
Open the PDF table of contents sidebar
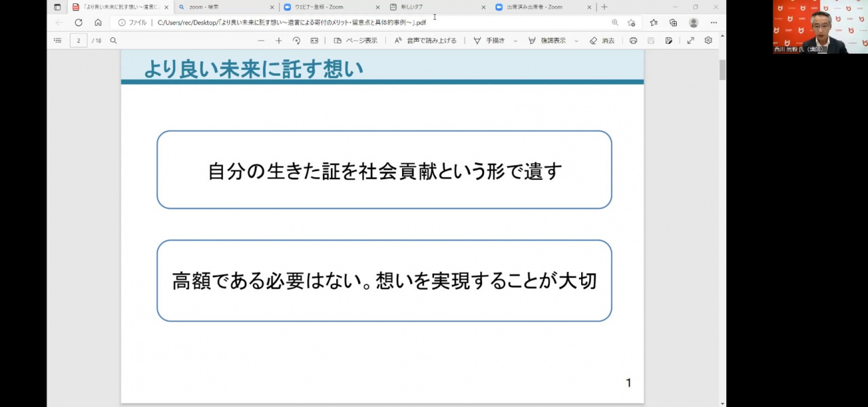click(58, 41)
